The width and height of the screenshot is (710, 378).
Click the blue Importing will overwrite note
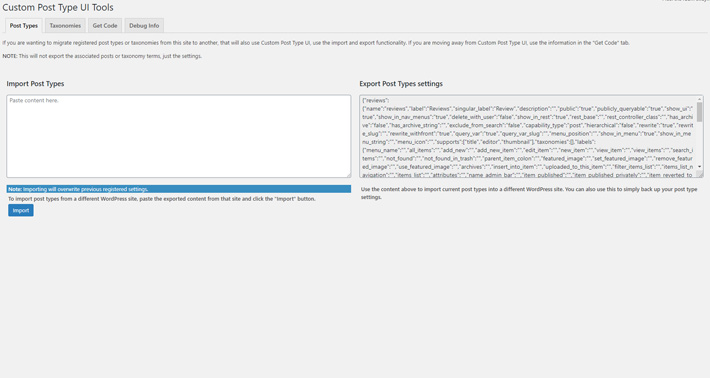tap(178, 189)
